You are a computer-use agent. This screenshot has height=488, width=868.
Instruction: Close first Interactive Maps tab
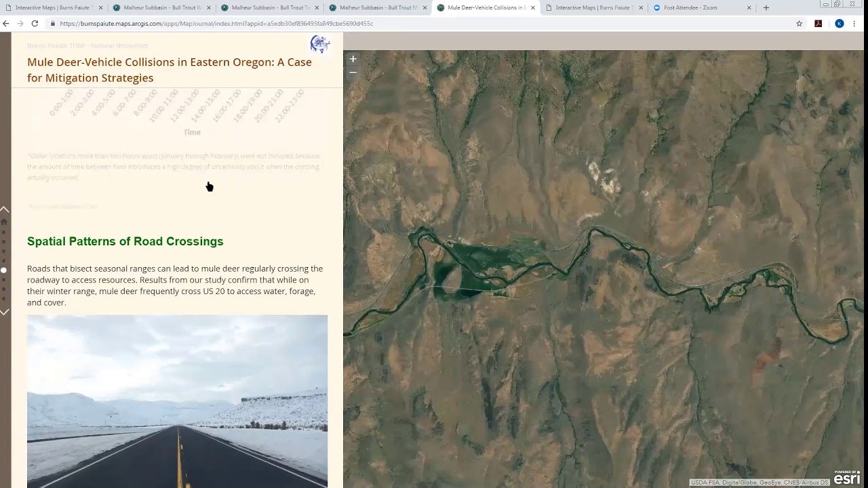101,7
